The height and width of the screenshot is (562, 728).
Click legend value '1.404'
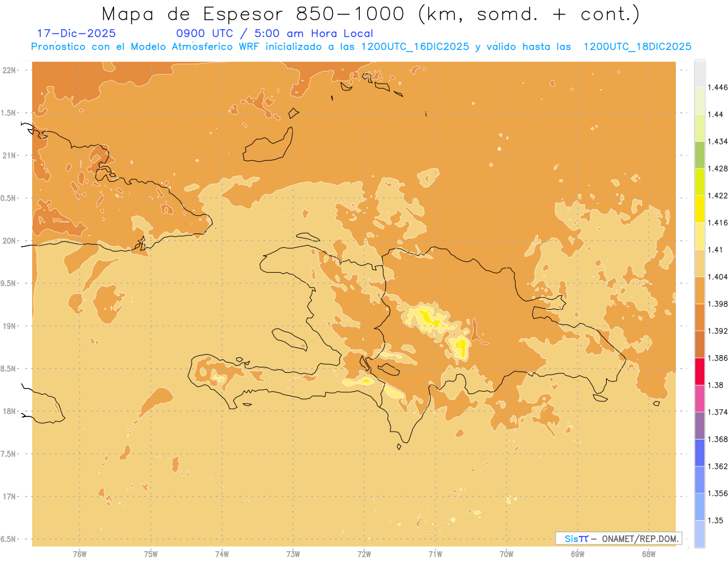717,276
